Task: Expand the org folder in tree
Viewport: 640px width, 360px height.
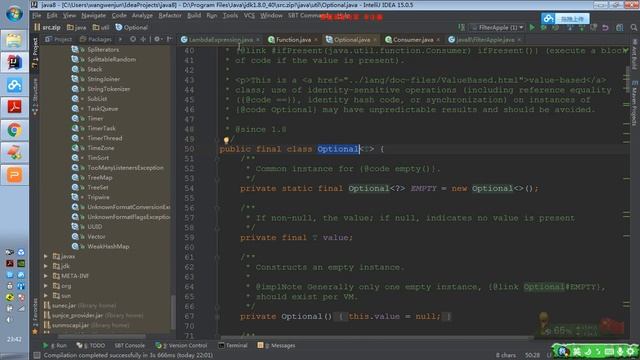Action: click(46, 286)
